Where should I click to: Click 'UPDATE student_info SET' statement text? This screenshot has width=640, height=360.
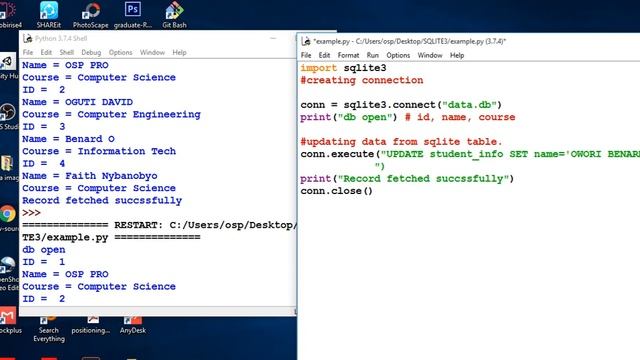click(x=457, y=154)
